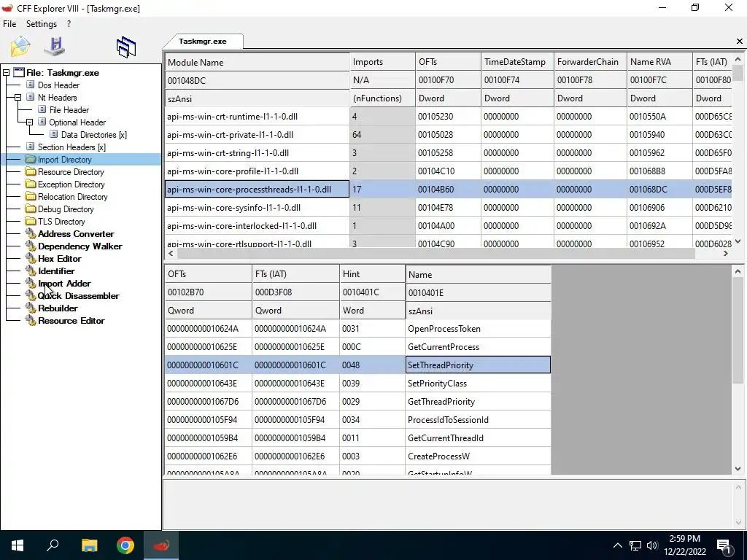The height and width of the screenshot is (560, 747).
Task: Click the cascading windows toolbar icon
Action: 126,47
